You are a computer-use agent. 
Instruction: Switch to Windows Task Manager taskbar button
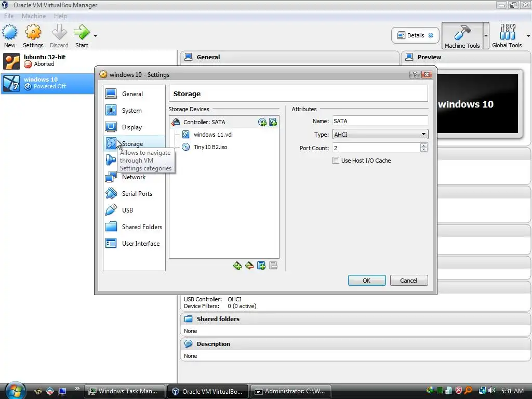pos(125,391)
